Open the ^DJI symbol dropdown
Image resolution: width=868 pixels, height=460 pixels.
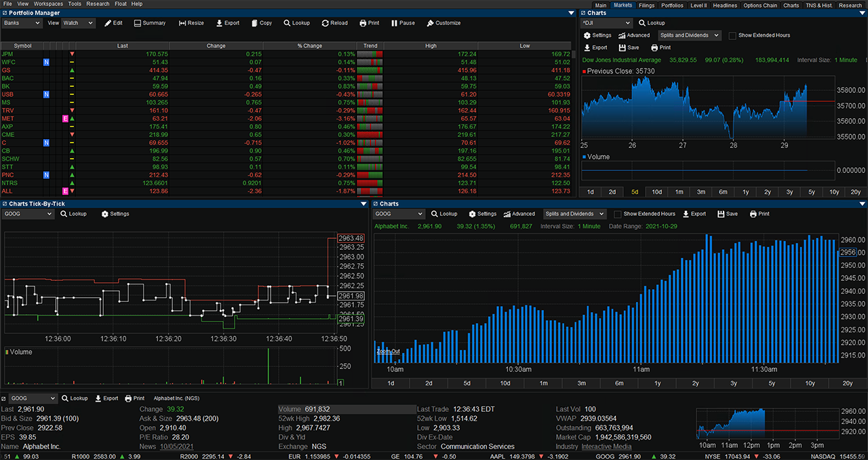pos(607,23)
